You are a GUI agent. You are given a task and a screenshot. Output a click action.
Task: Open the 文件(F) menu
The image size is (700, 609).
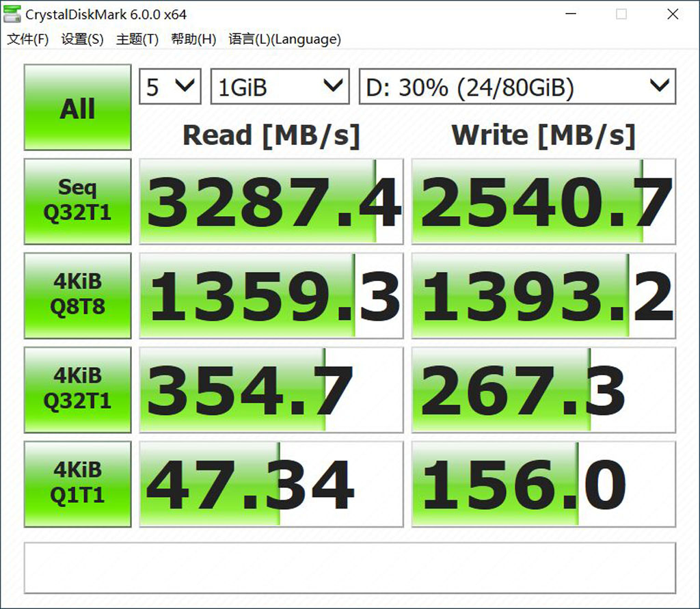(x=27, y=40)
